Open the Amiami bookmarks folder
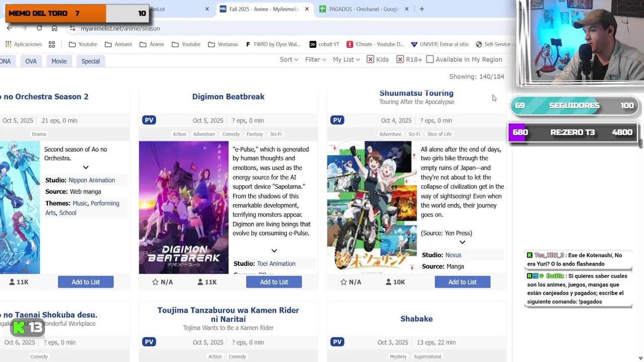The image size is (644, 362). [x=118, y=44]
